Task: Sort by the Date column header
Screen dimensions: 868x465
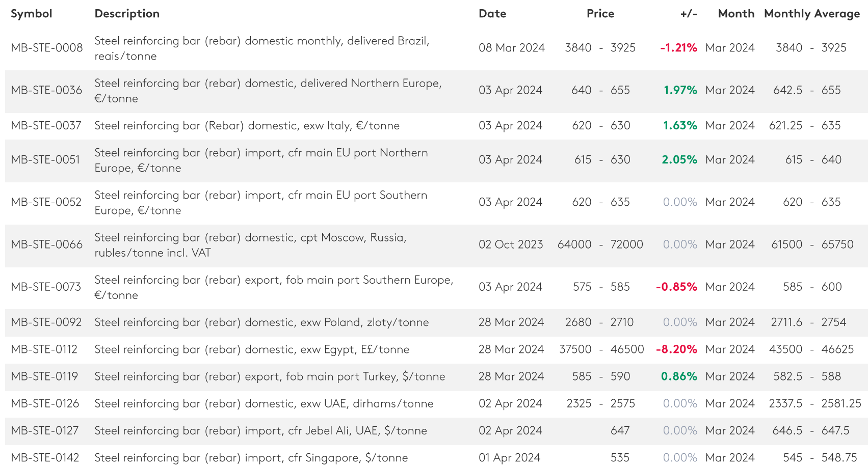Action: [492, 14]
